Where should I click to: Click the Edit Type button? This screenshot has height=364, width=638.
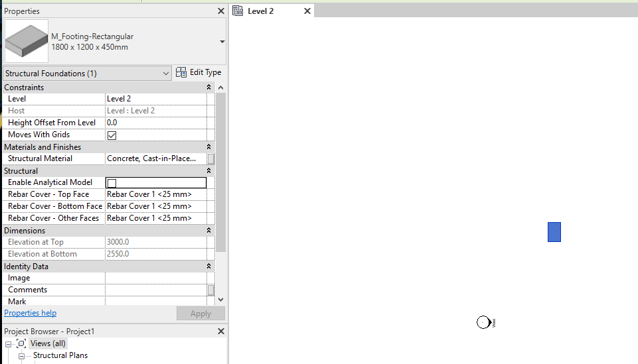[199, 72]
